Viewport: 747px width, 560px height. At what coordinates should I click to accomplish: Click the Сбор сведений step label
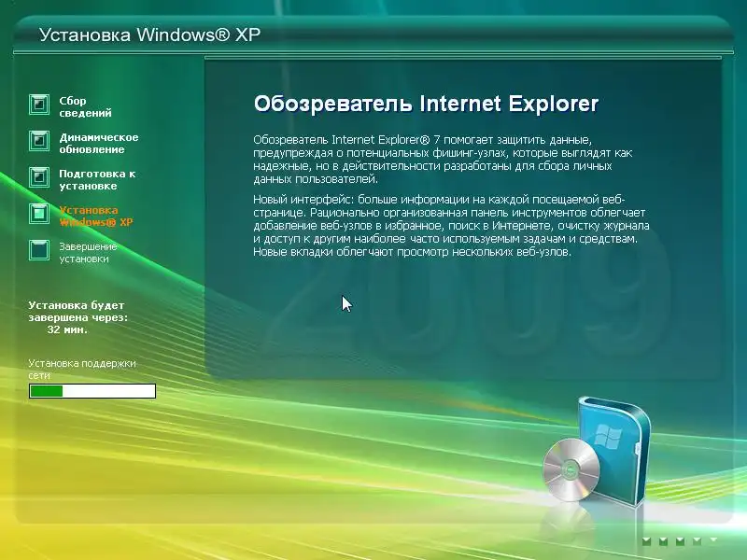tap(85, 106)
